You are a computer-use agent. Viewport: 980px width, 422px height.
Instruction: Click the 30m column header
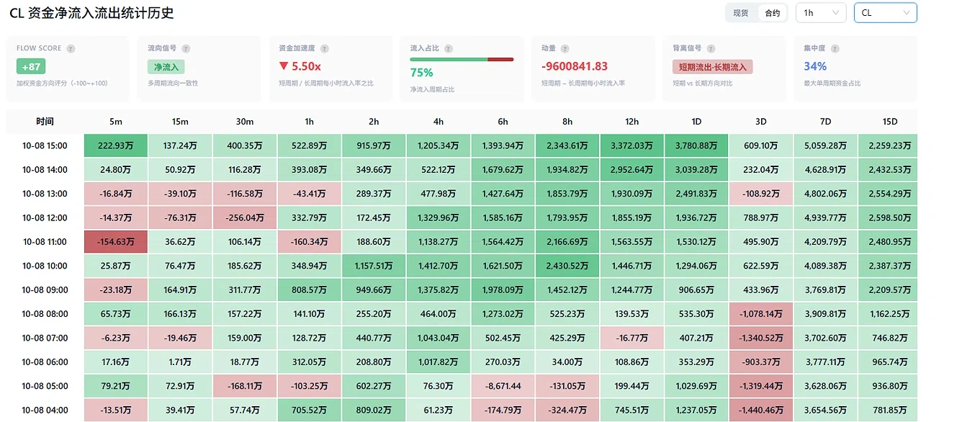click(x=244, y=122)
